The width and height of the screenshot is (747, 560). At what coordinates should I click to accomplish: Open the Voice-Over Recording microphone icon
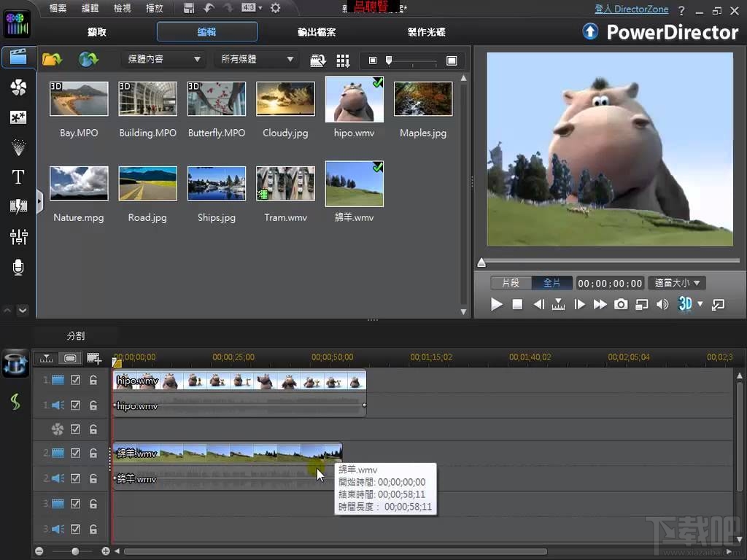click(x=18, y=267)
